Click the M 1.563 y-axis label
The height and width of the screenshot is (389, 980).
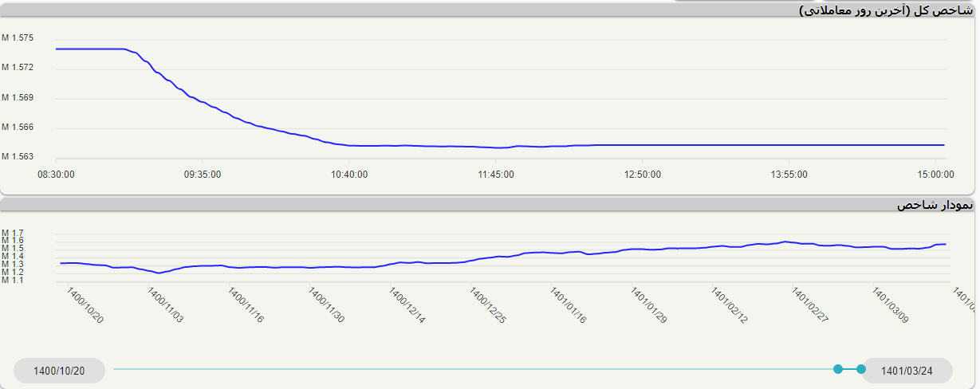coord(18,156)
